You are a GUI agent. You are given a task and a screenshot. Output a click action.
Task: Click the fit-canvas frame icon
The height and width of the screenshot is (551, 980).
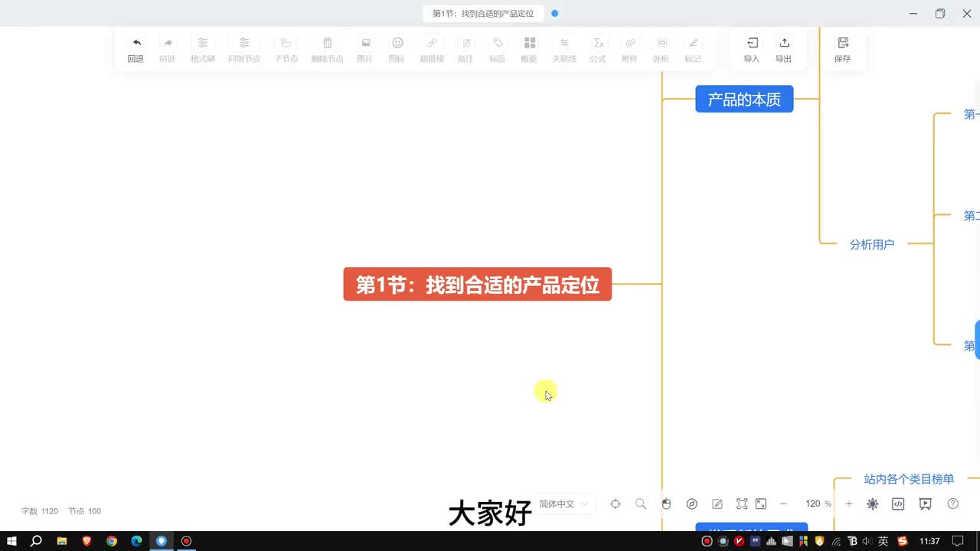point(742,504)
